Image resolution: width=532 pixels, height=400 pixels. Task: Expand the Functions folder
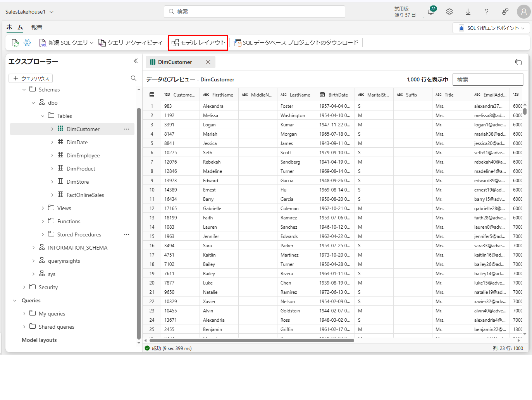click(x=43, y=221)
